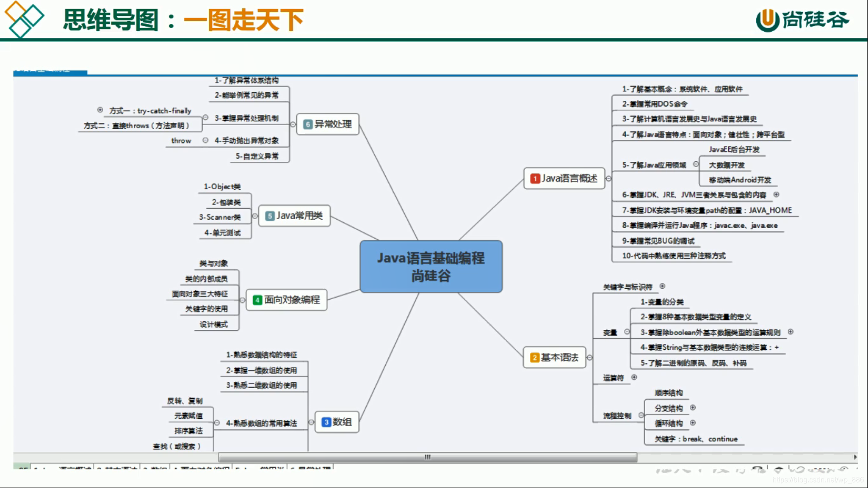Collapse the Java语言概述 branch with its circle control
The height and width of the screenshot is (488, 868).
pyautogui.click(x=609, y=178)
